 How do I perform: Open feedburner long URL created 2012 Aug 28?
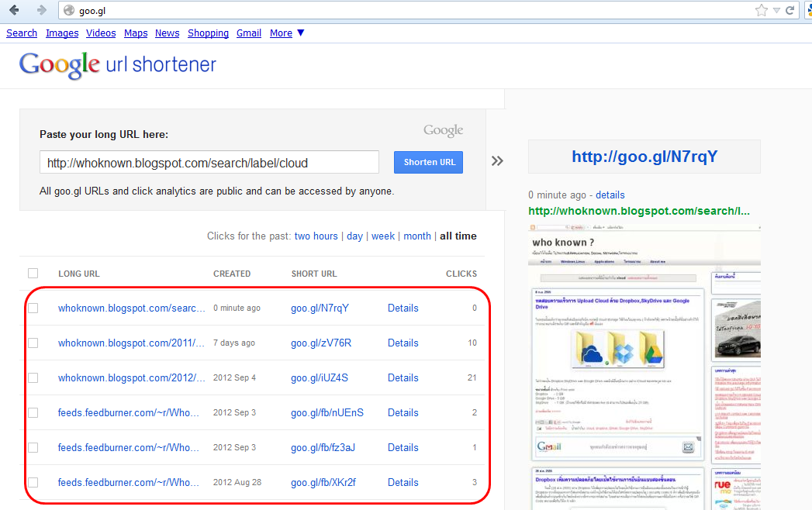click(x=129, y=483)
